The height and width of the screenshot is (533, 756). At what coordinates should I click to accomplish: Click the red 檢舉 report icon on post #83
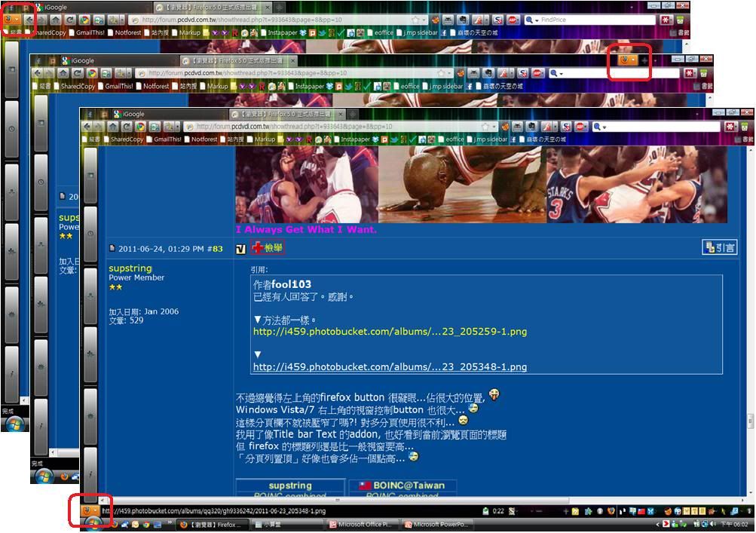click(268, 248)
